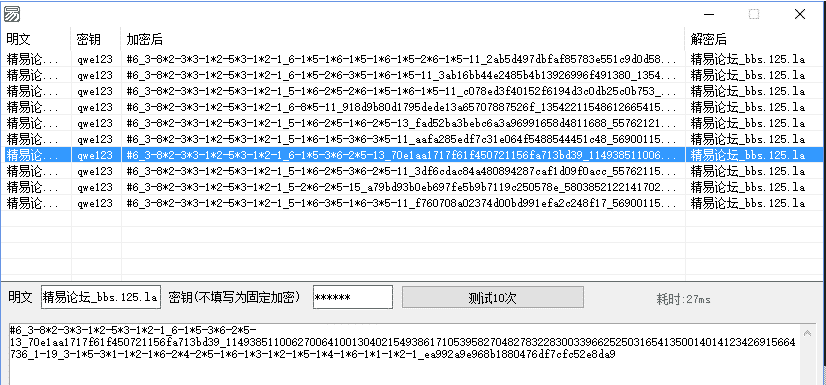Select the highlighted row with hash 70e1aa1717f61f450721156fa713bd39
The width and height of the screenshot is (826, 385).
pos(412,155)
